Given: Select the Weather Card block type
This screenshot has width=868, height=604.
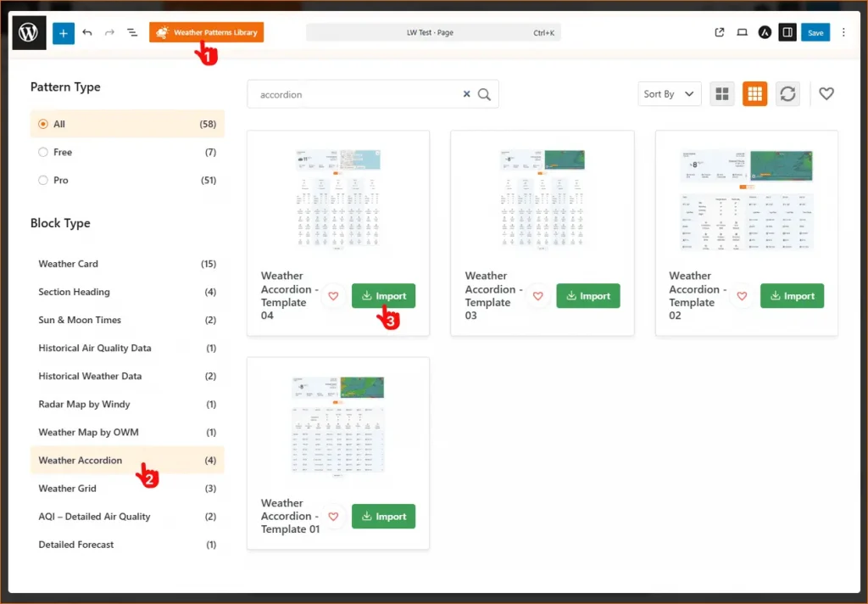Looking at the screenshot, I should 68,264.
